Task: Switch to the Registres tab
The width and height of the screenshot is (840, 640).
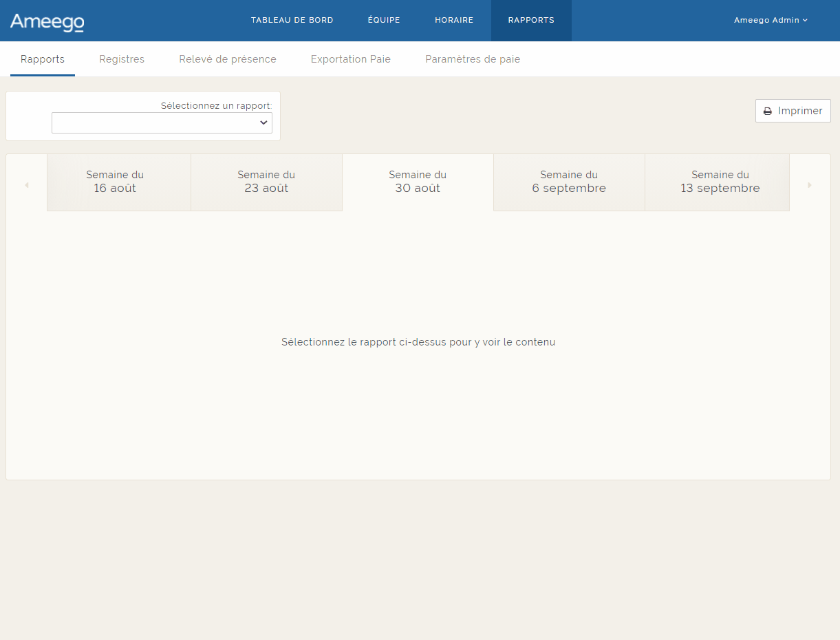Action: [x=122, y=59]
